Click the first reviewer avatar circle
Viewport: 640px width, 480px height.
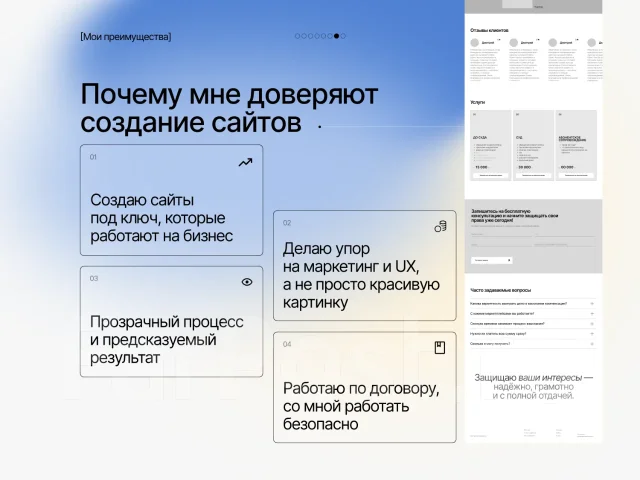click(x=474, y=42)
